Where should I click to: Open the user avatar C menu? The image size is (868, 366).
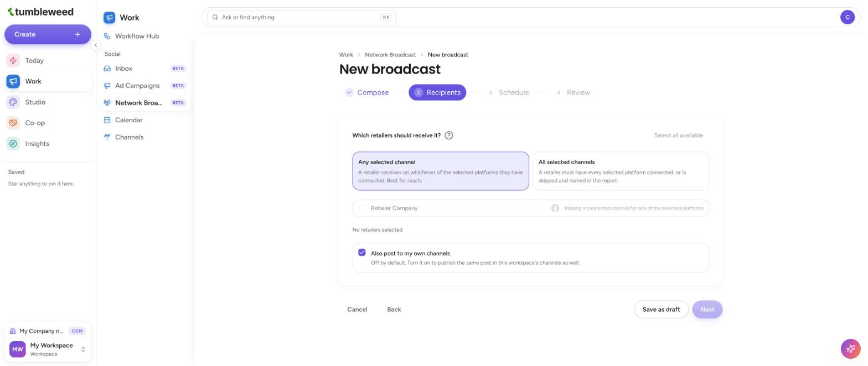(x=847, y=17)
